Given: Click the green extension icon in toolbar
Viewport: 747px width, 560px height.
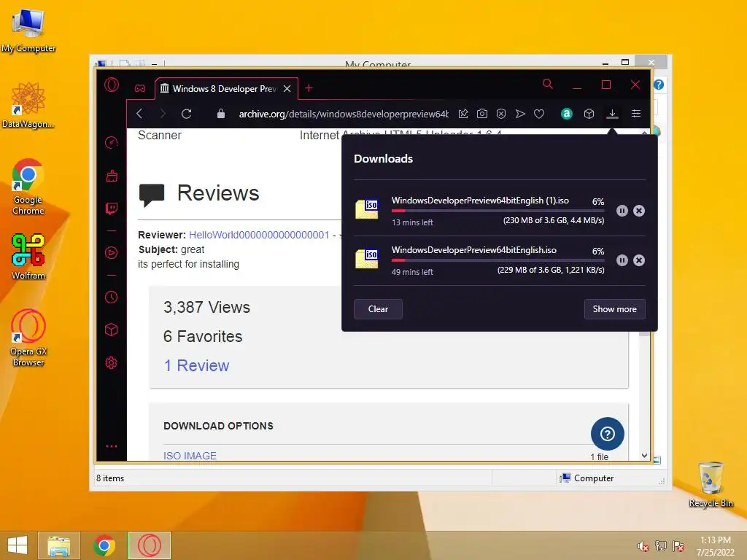Looking at the screenshot, I should pos(566,114).
